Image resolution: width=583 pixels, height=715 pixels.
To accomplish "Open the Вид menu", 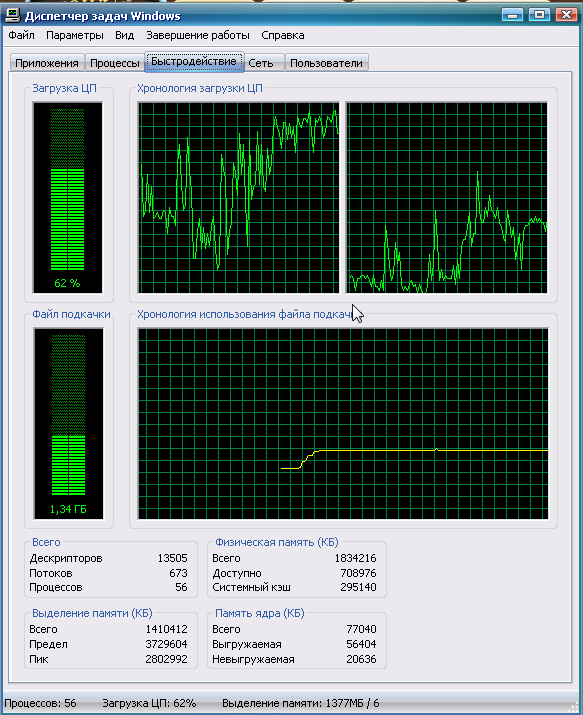I will pyautogui.click(x=124, y=35).
